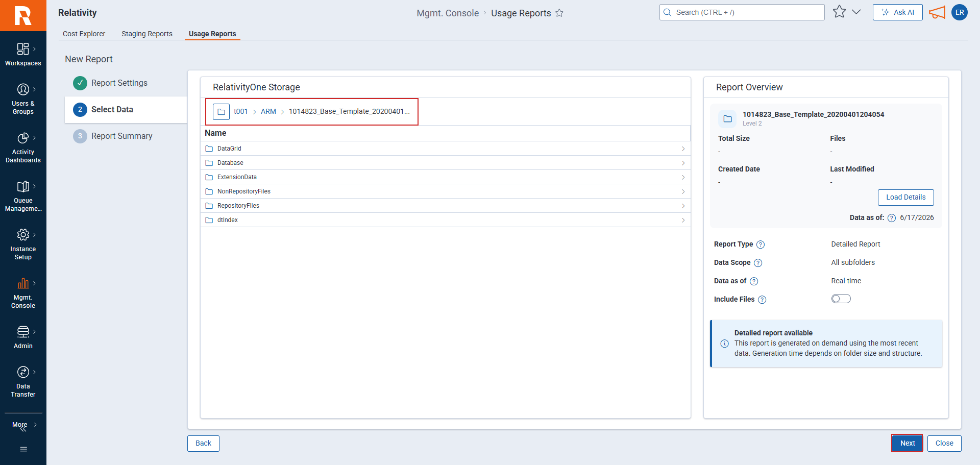Open Users & Groups sidebar icon

point(23,89)
